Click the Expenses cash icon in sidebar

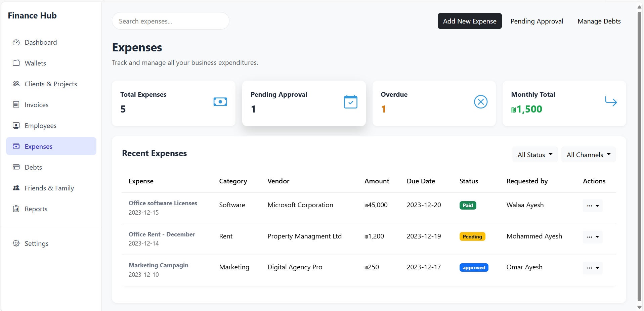tap(16, 146)
